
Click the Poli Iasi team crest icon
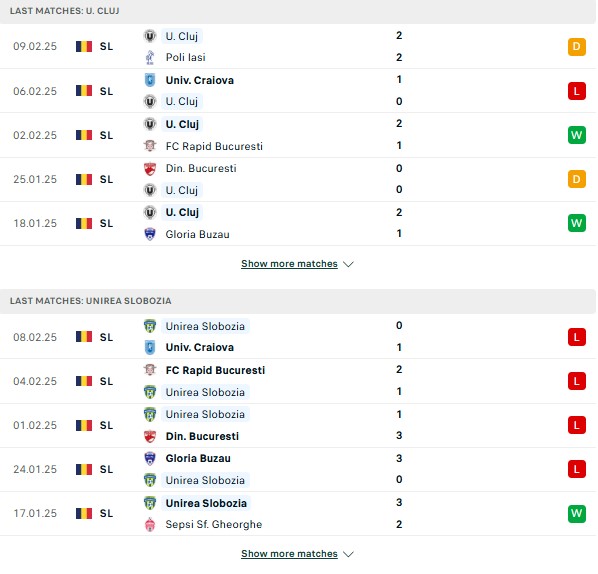click(150, 58)
